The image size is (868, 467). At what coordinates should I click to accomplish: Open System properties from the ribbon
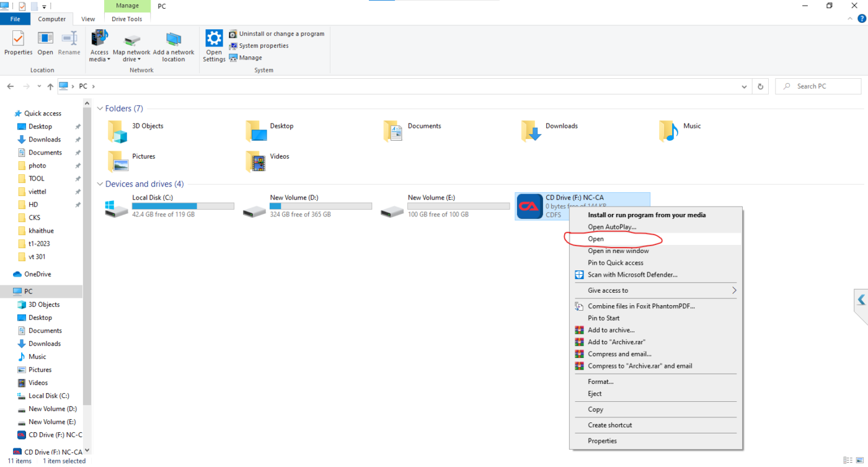[259, 45]
